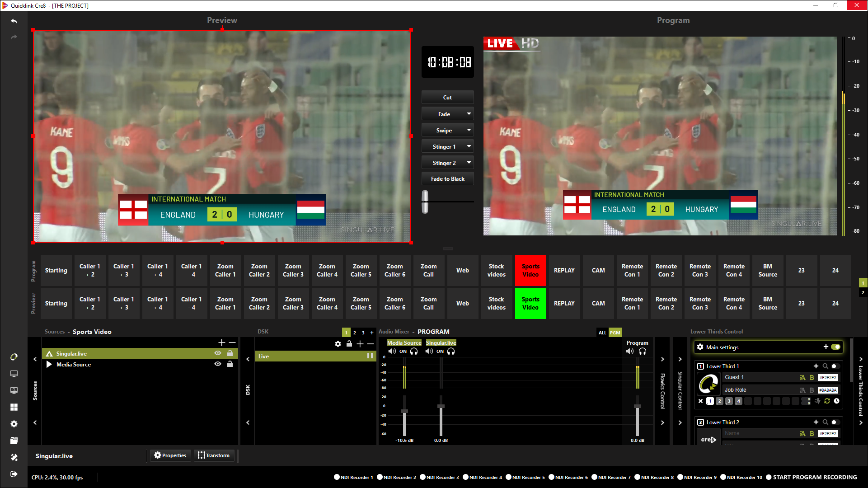This screenshot has height=488, width=868.
Task: Select the PGM audio mixer tab
Action: (x=615, y=333)
